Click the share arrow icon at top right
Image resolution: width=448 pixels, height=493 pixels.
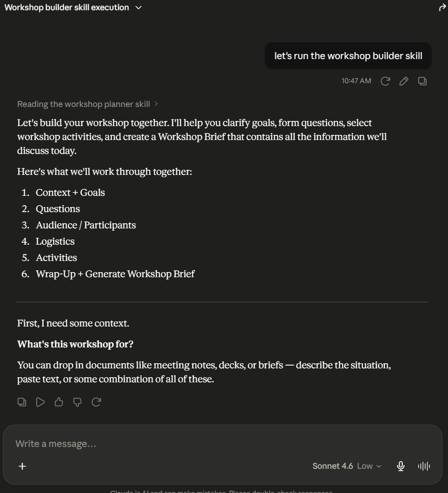pos(442,7)
